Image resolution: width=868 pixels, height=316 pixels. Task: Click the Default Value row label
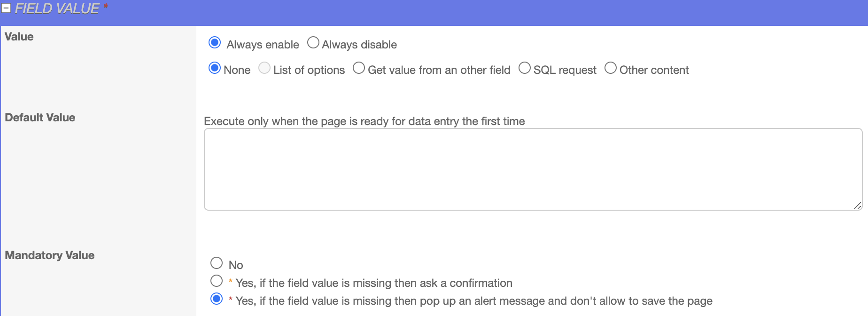pos(40,118)
